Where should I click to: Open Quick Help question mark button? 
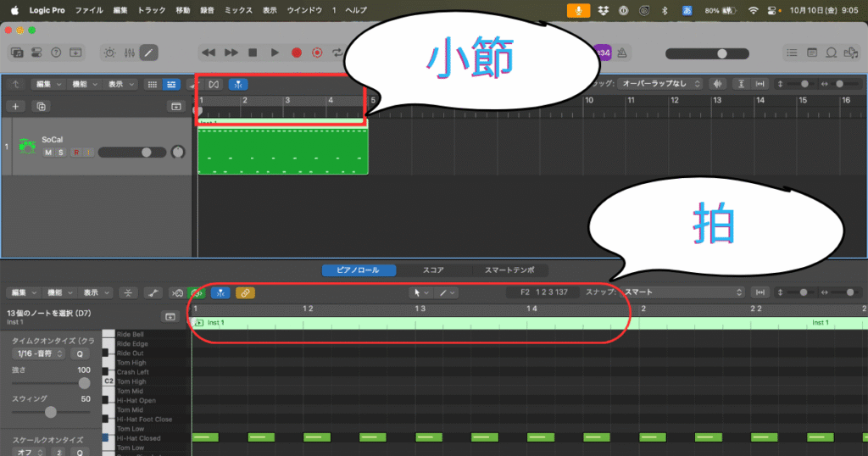tap(56, 53)
